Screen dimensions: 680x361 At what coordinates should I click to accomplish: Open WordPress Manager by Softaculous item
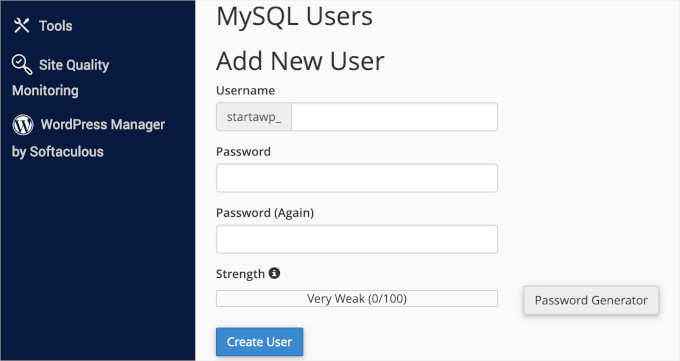pyautogui.click(x=88, y=138)
